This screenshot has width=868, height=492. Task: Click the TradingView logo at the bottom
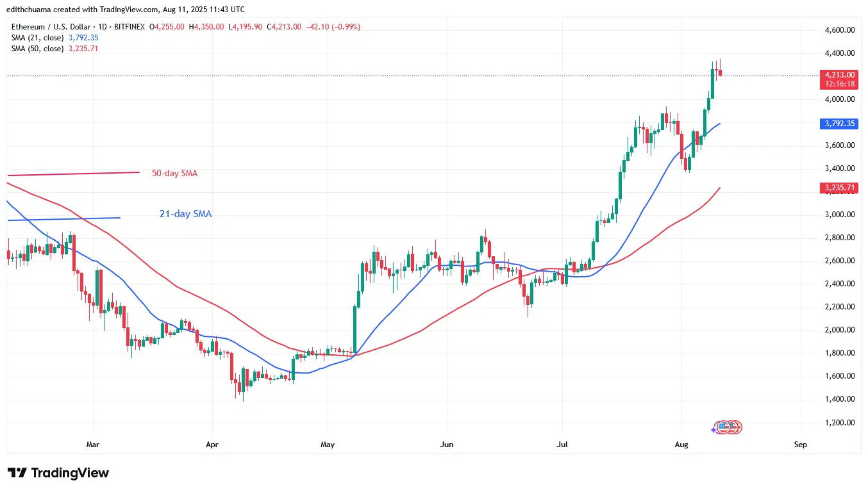click(x=58, y=473)
